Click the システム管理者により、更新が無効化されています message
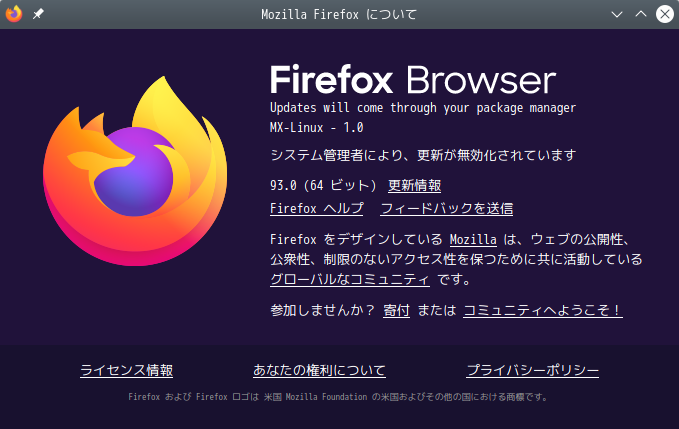 [423, 155]
